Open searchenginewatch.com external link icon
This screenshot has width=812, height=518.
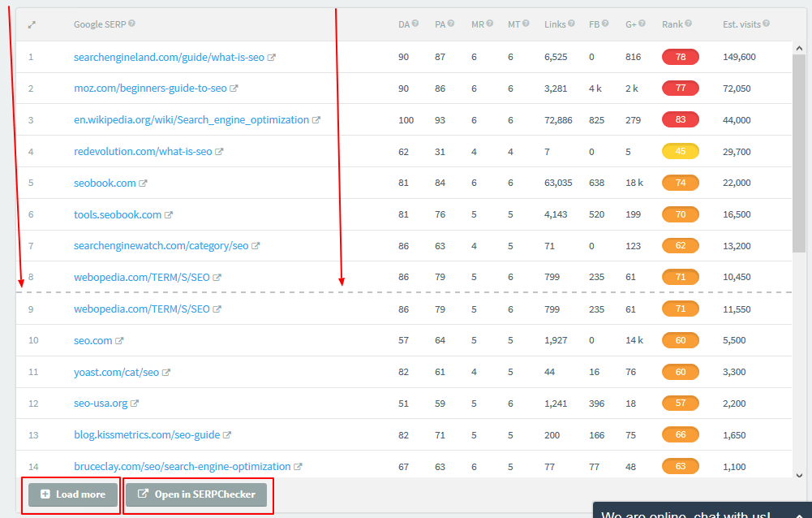point(256,246)
